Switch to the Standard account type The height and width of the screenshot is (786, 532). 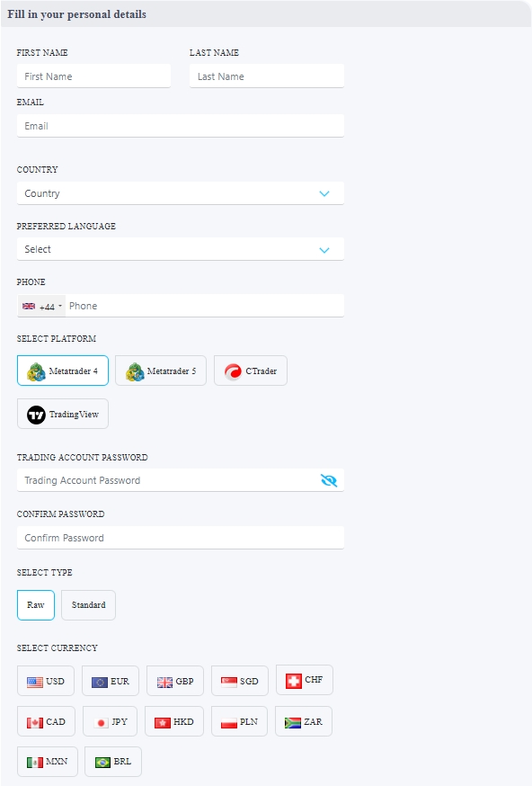coord(88,604)
